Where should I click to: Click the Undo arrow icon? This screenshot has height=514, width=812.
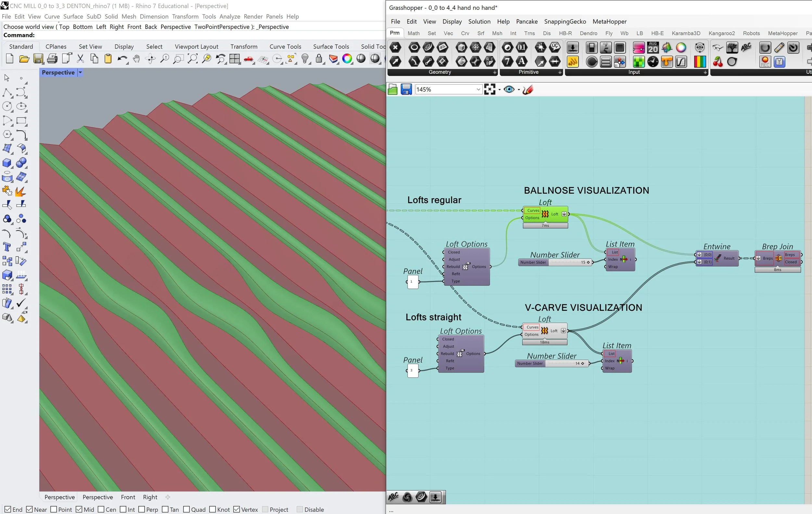point(122,59)
